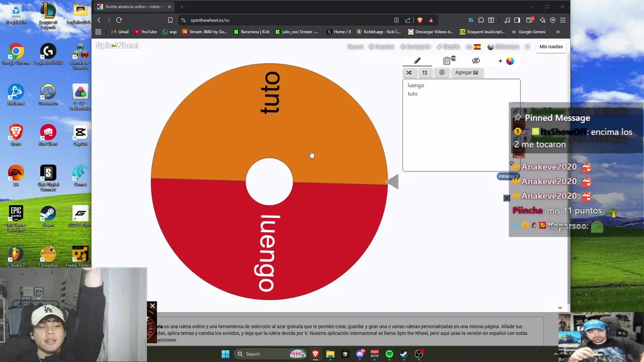
Task: Select the pencil edit entries tab
Action: pos(417,61)
